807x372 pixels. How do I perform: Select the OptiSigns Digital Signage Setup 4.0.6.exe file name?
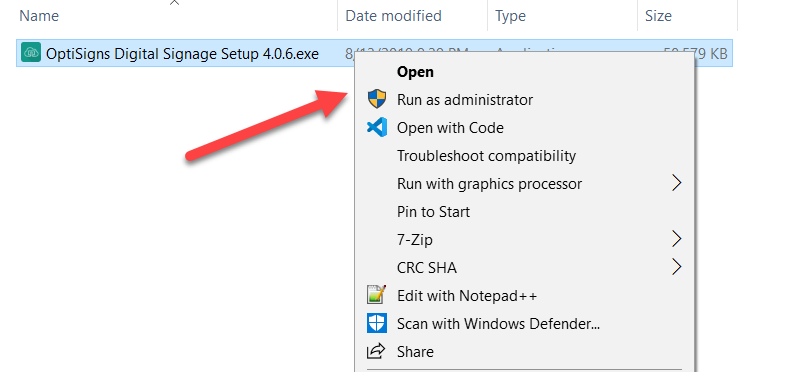(183, 54)
